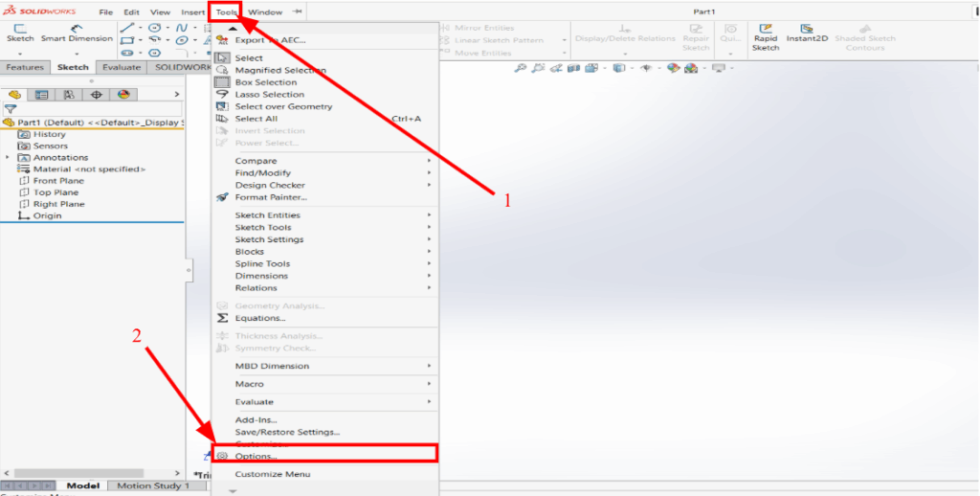Click Zoom to Area icon in viewport

point(538,68)
